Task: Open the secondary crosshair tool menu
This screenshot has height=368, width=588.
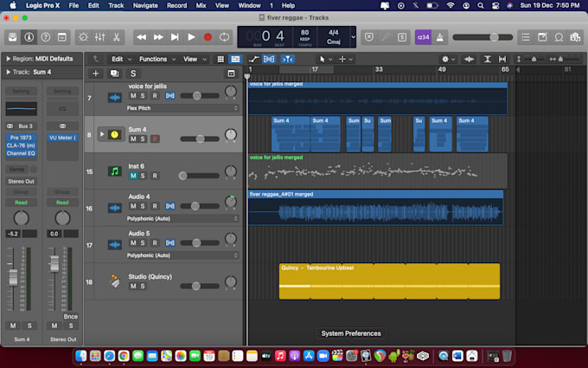Action: [345, 59]
